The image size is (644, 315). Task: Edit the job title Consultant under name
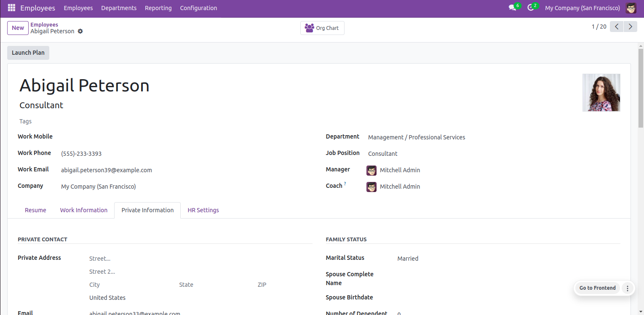tap(41, 105)
